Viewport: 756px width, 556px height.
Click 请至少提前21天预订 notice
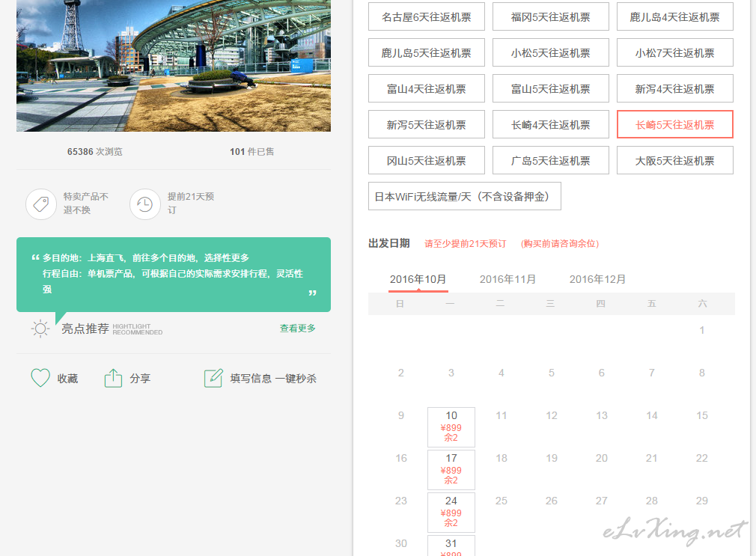[466, 243]
